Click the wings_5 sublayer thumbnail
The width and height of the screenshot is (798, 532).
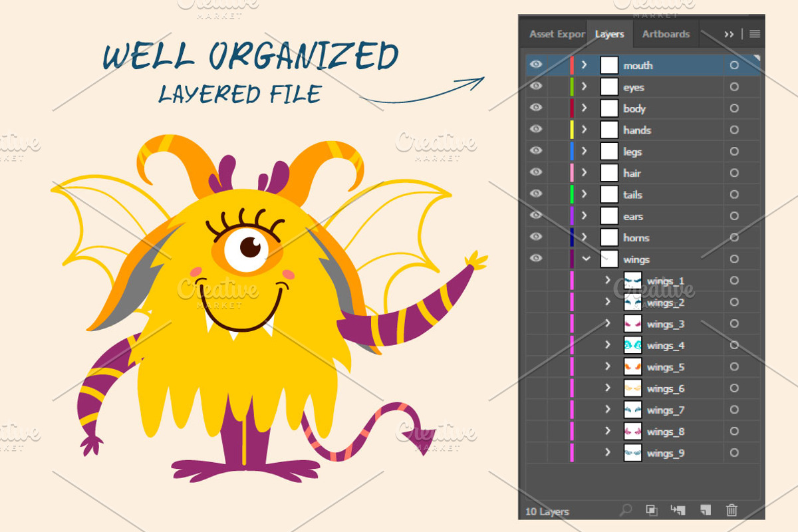pyautogui.click(x=632, y=366)
